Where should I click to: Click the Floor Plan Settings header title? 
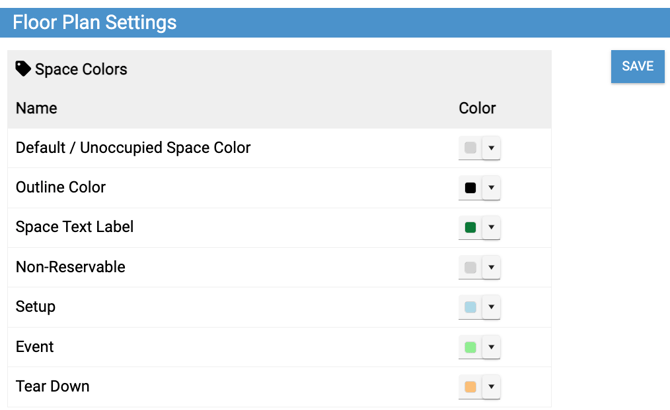[95, 23]
